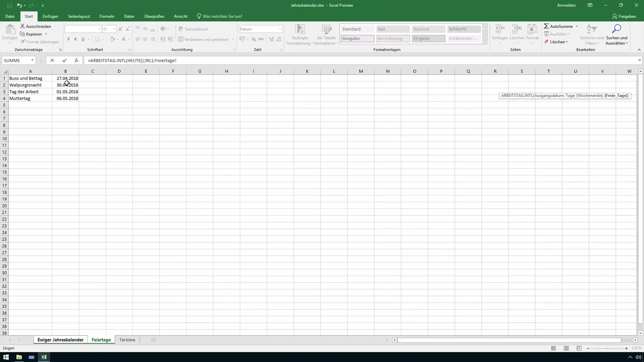Screen dimensions: 644x362
Task: Open the Kopieren dropdown arrow
Action: 46,34
